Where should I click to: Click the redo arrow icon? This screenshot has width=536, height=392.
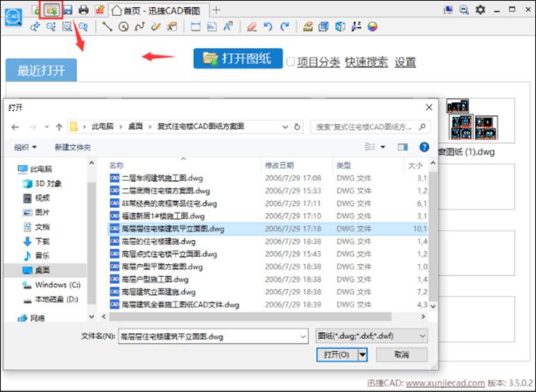pyautogui.click(x=285, y=26)
